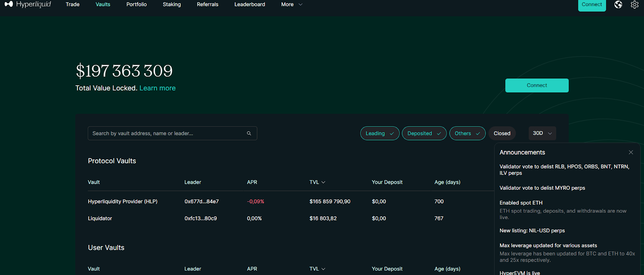The height and width of the screenshot is (275, 644).
Task: Open the MYRO perps delist announcement
Action: pyautogui.click(x=542, y=188)
